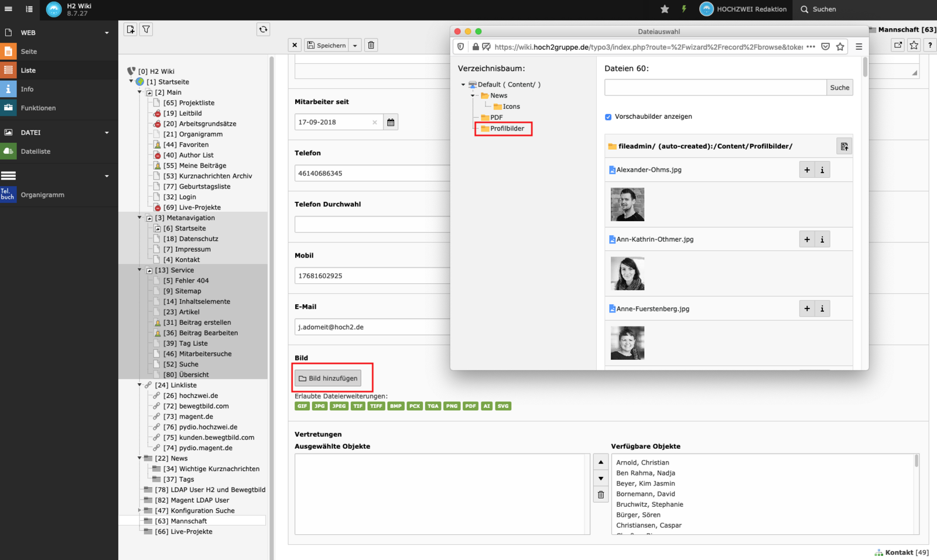The image size is (937, 560).
Task: Move selected object up arrow
Action: [x=601, y=462]
